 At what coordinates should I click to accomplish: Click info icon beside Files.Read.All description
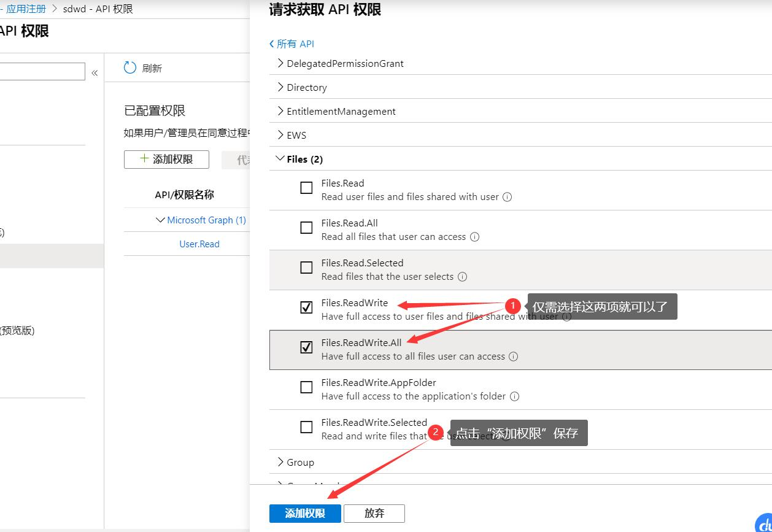474,237
